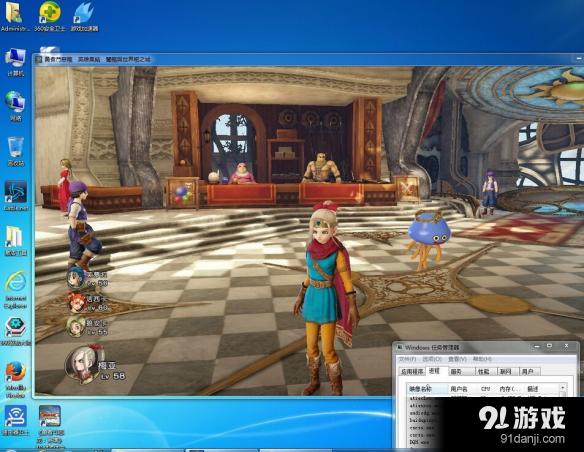Viewport: 584px width, 452px height.
Task: Click the game window title bar icon
Action: pos(38,60)
